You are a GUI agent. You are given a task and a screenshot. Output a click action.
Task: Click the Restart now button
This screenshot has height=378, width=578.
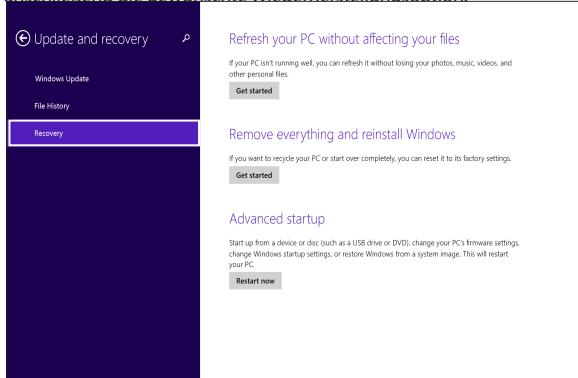(x=255, y=281)
